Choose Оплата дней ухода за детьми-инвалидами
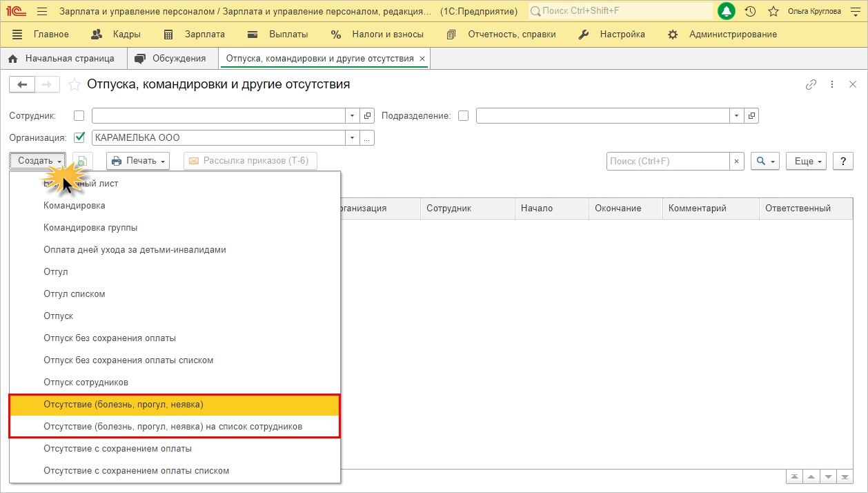The width and height of the screenshot is (868, 493). (175, 250)
